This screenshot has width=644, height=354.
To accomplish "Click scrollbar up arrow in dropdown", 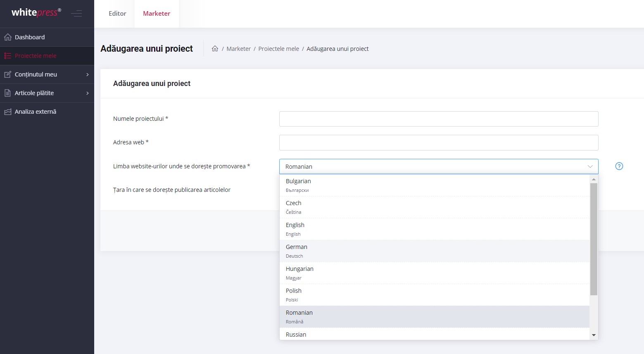I will pos(594,179).
